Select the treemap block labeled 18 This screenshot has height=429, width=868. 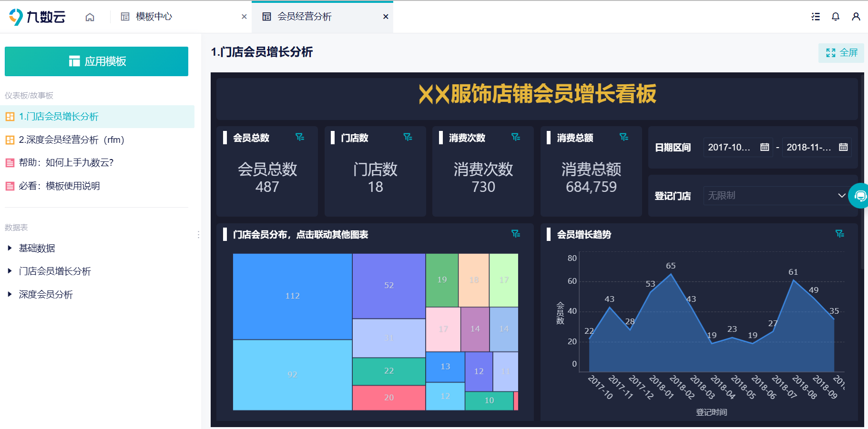[474, 280]
